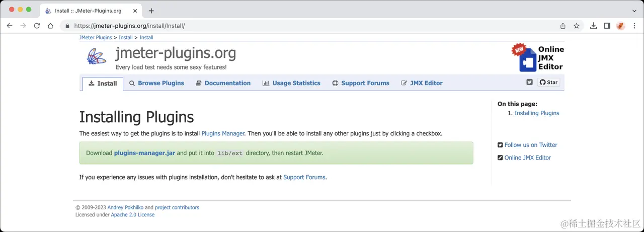Click the jmeter-plugins.org site title
Image resolution: width=644 pixels, height=232 pixels.
(x=176, y=53)
